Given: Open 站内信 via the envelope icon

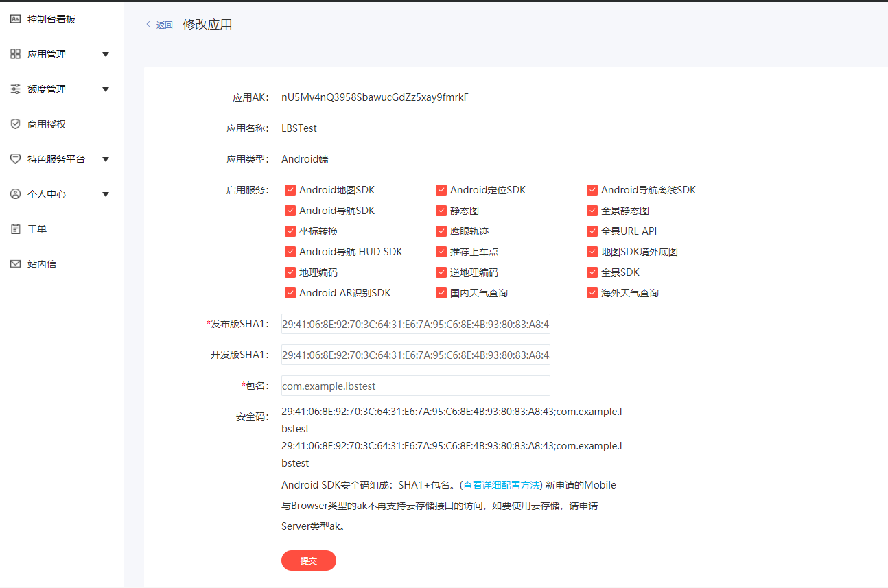Looking at the screenshot, I should click(15, 263).
